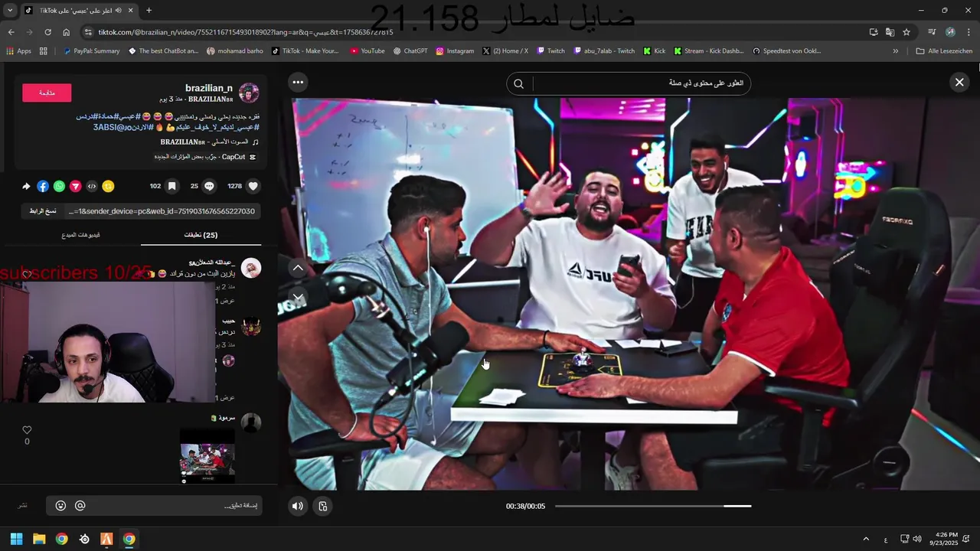Image resolution: width=980 pixels, height=551 pixels.
Task: Share the video to WhatsApp
Action: [x=60, y=186]
